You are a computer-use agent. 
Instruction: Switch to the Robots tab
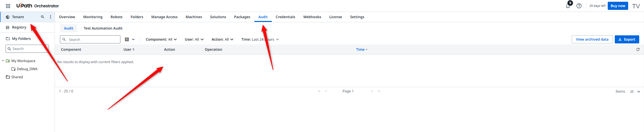click(x=117, y=17)
